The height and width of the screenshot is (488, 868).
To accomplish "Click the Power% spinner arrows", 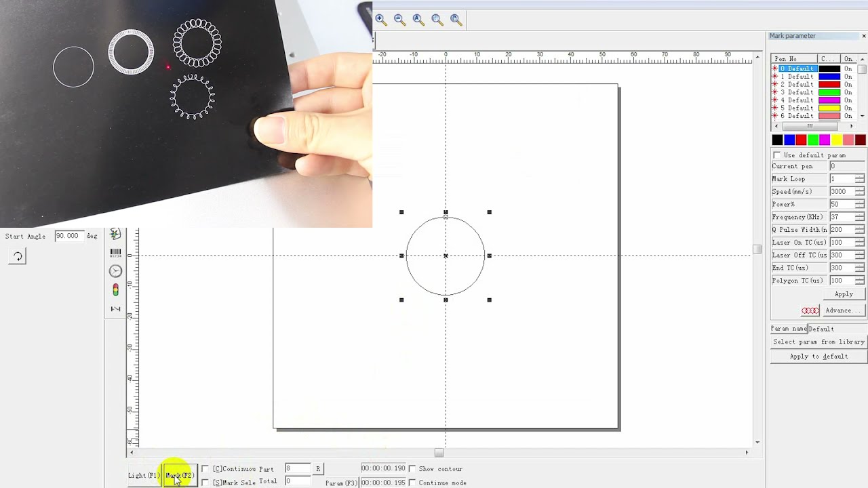I will coord(860,204).
